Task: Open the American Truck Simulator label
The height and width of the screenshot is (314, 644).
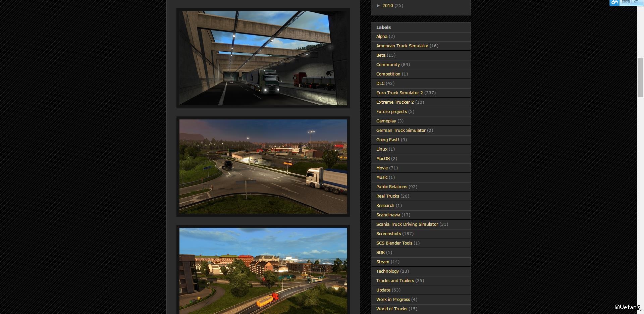Action: pyautogui.click(x=402, y=46)
